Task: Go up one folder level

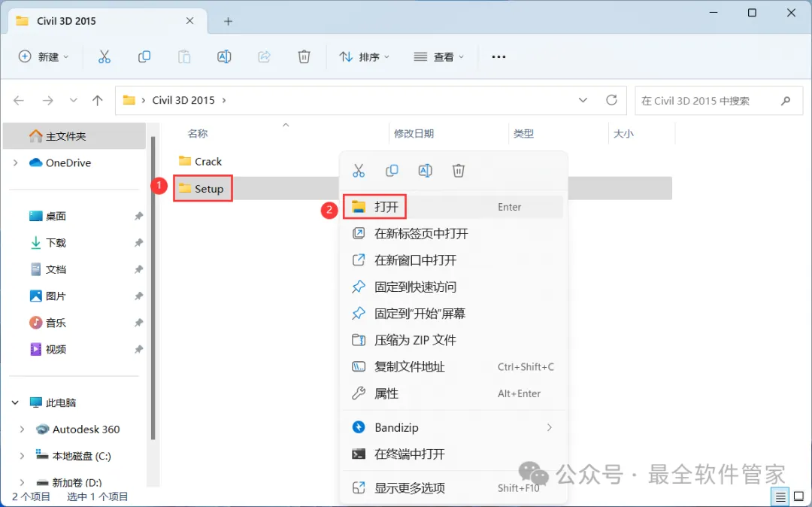Action: click(x=97, y=101)
